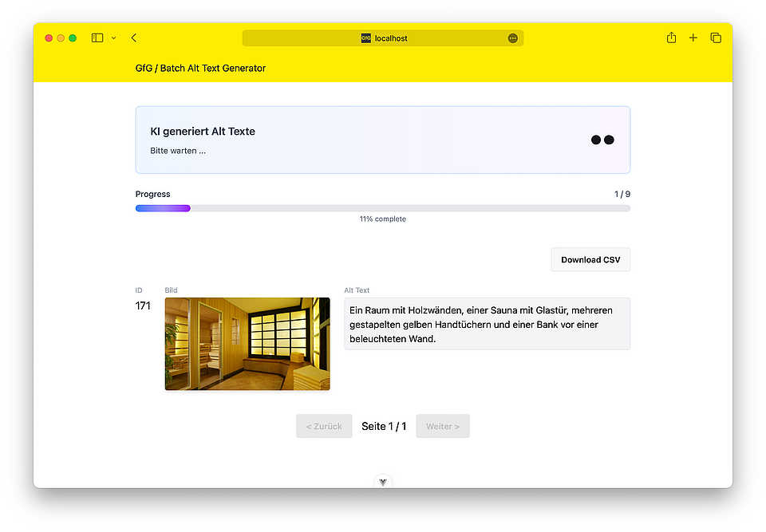Viewport: 766px width, 532px height.
Task: Click the Download CSV button
Action: pos(590,260)
